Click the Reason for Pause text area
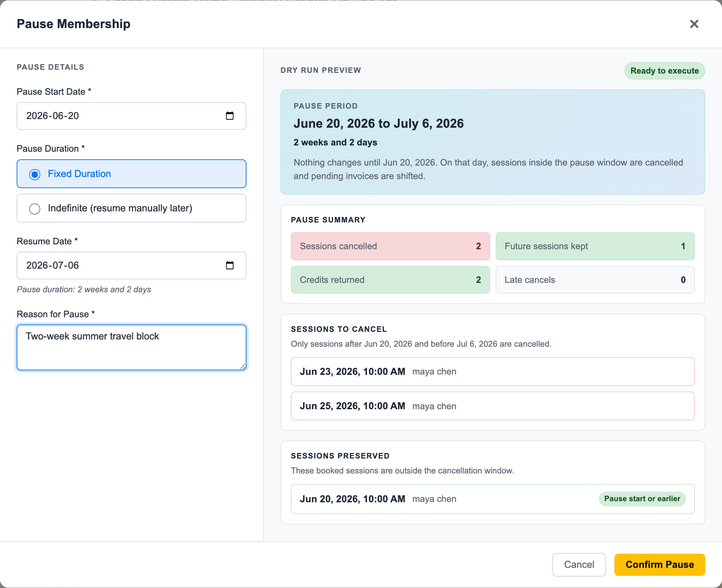The width and height of the screenshot is (722, 588). [132, 347]
